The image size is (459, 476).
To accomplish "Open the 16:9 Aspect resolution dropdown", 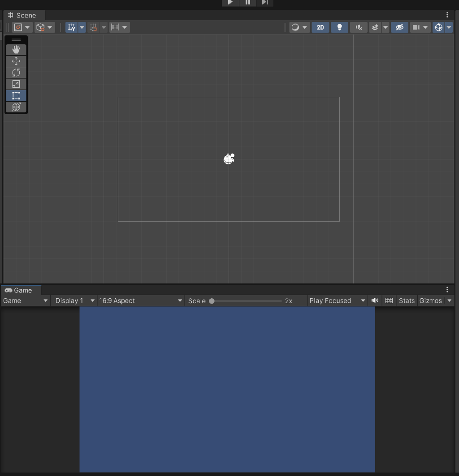I will pyautogui.click(x=141, y=300).
